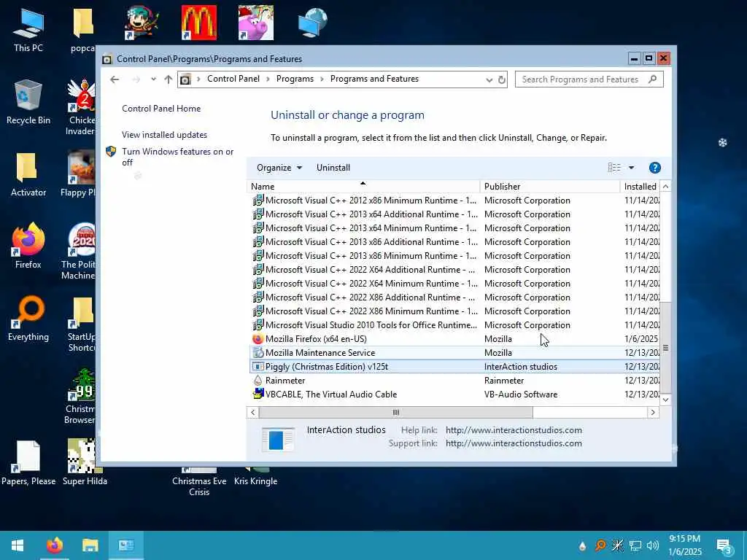This screenshot has width=747, height=560.
Task: Click scroll up arrow of program list
Action: [665, 187]
